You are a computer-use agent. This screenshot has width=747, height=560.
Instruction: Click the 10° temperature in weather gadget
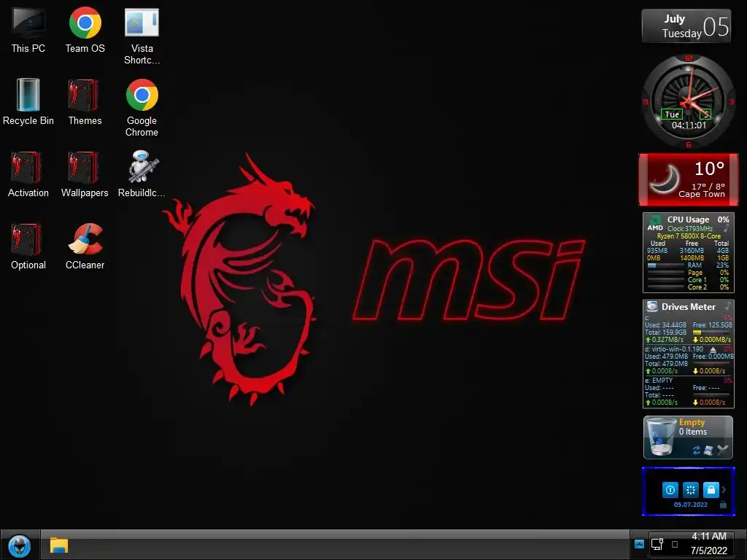click(709, 168)
